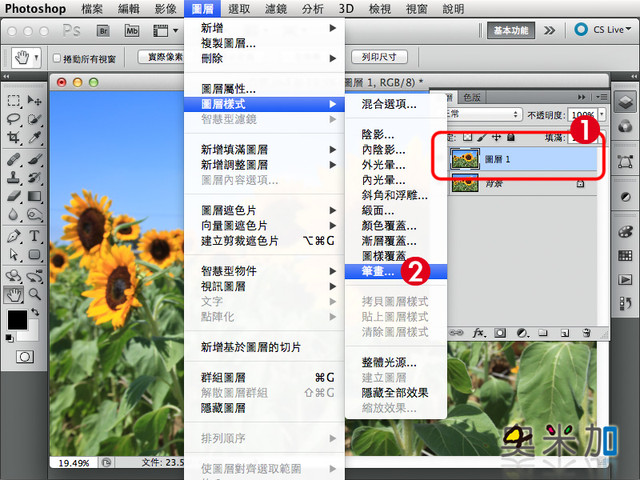Click the 圖層 1 layer thumbnail
640x480 pixels.
coord(465,159)
